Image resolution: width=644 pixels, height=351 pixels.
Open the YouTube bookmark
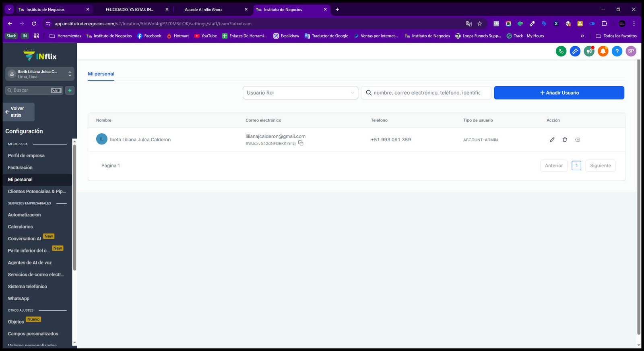(206, 36)
